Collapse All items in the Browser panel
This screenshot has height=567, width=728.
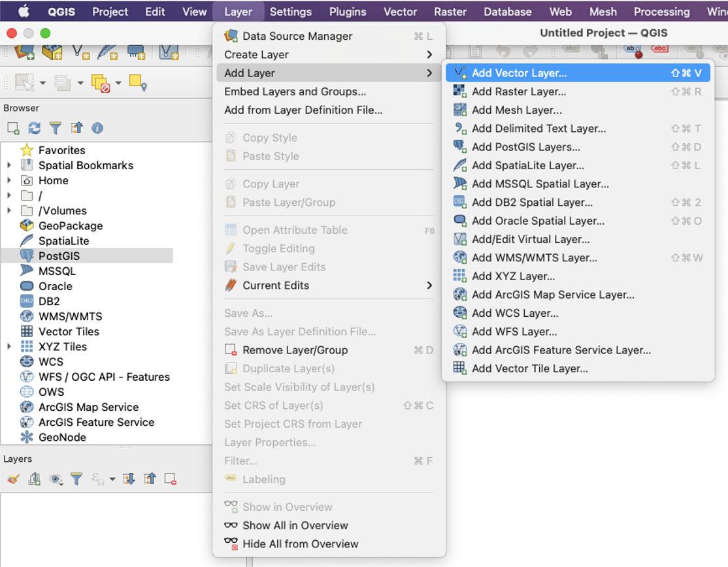76,128
